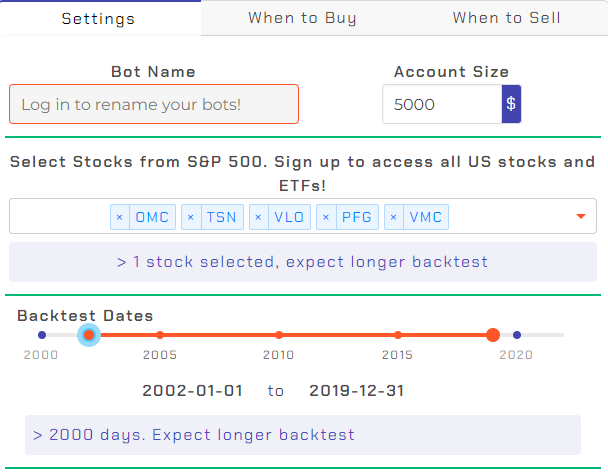The width and height of the screenshot is (608, 472).
Task: Switch to the When to Sell tab
Action: 506,18
